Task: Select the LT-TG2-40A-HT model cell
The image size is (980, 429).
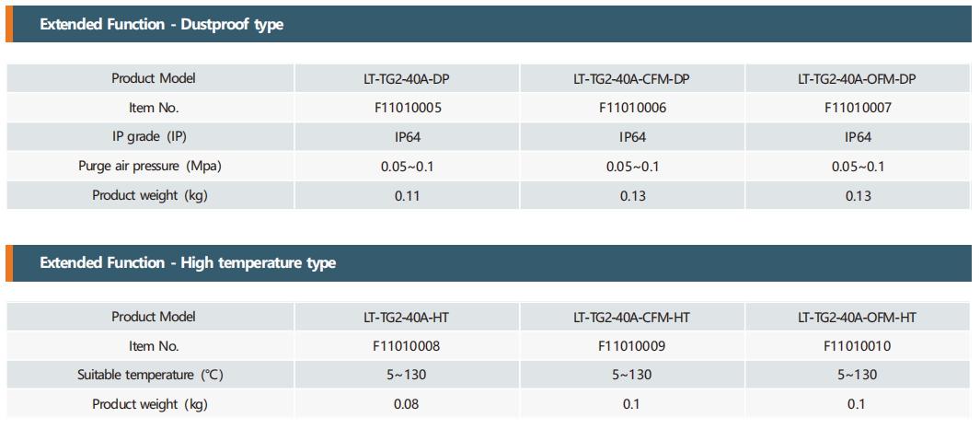Action: (406, 318)
